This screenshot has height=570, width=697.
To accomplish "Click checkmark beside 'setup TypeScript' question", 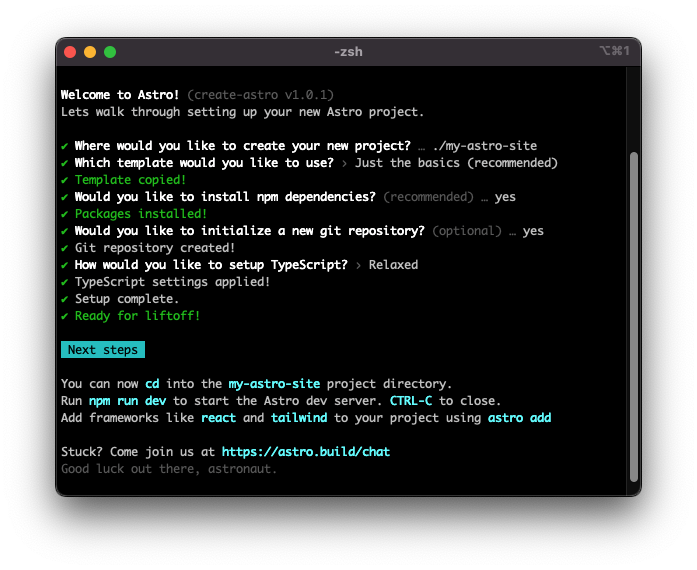I will click(65, 265).
